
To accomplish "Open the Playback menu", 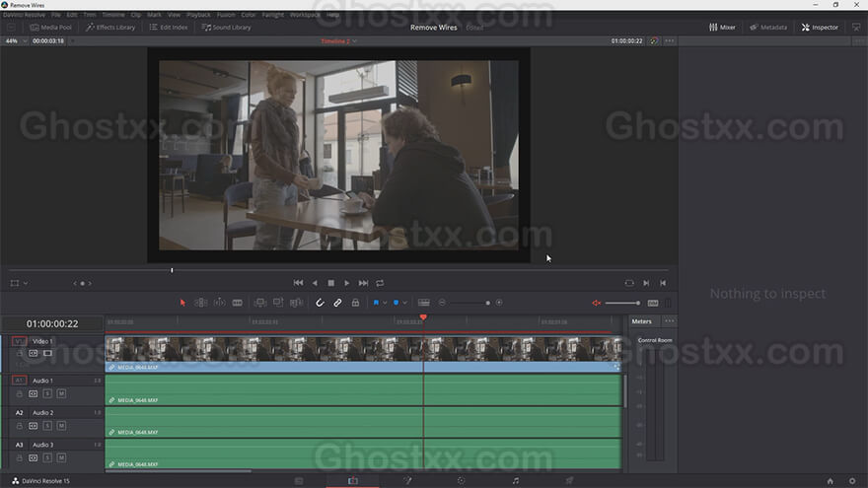I will pos(198,15).
